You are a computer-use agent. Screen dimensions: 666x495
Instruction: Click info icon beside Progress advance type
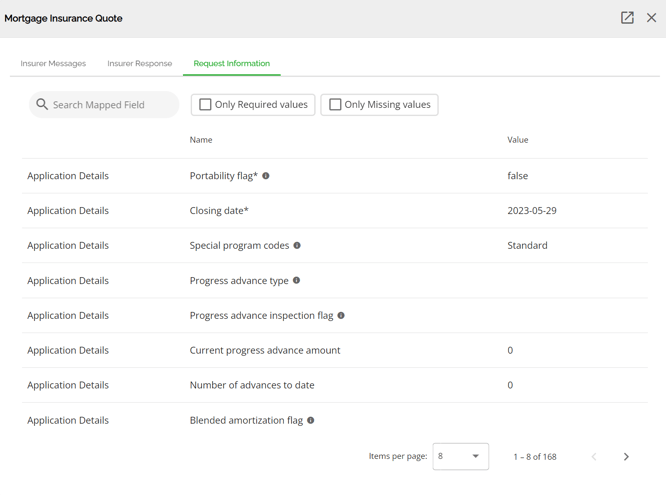click(296, 280)
